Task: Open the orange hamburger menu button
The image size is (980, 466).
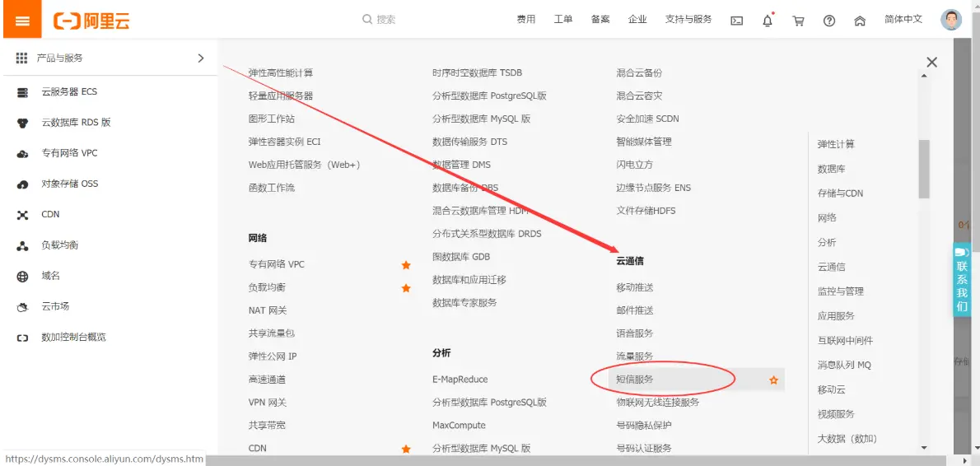Action: pyautogui.click(x=22, y=20)
